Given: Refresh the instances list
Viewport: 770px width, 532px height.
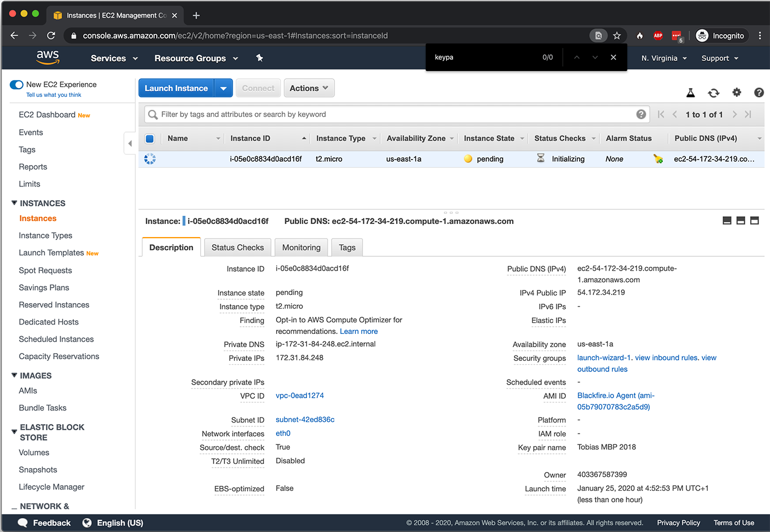Looking at the screenshot, I should (x=713, y=93).
